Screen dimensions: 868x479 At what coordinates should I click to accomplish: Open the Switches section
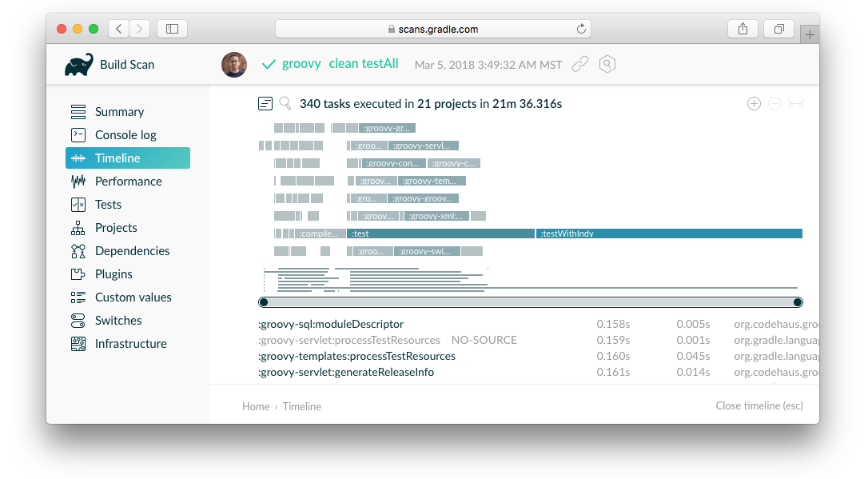point(118,321)
